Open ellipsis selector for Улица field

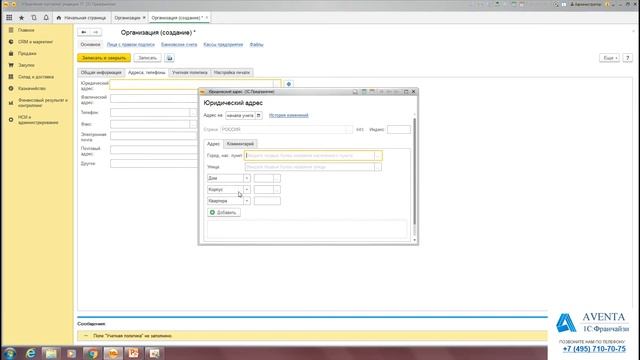coord(378,167)
